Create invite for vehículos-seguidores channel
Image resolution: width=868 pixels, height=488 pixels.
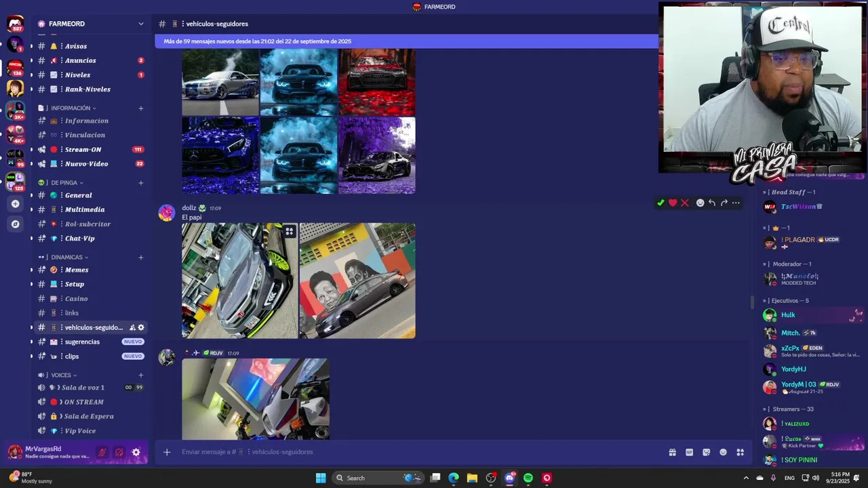point(132,327)
